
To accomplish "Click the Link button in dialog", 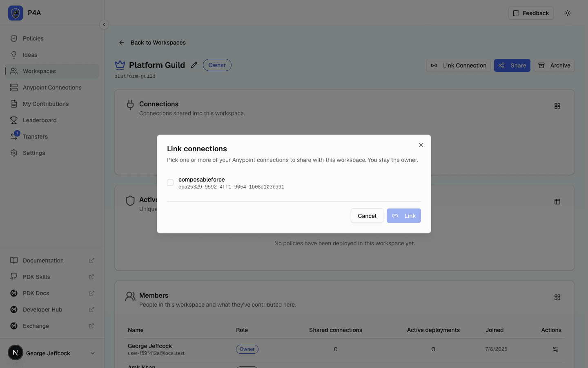I will pyautogui.click(x=404, y=216).
